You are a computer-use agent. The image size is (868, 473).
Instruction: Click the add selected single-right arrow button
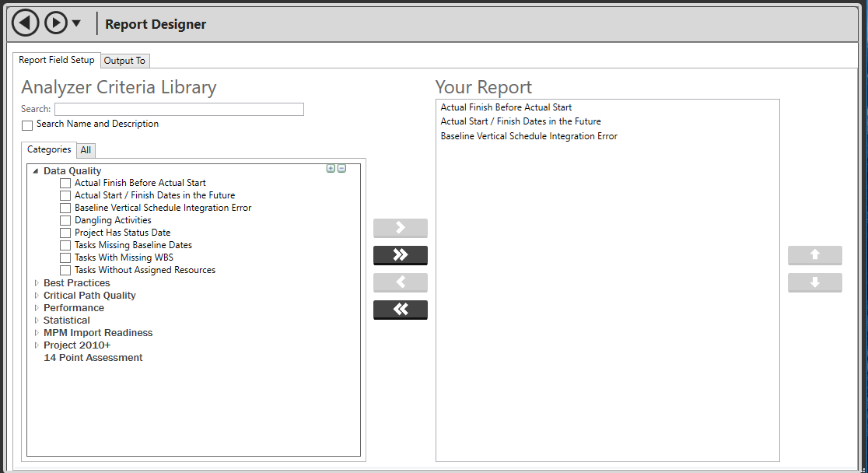[401, 228]
